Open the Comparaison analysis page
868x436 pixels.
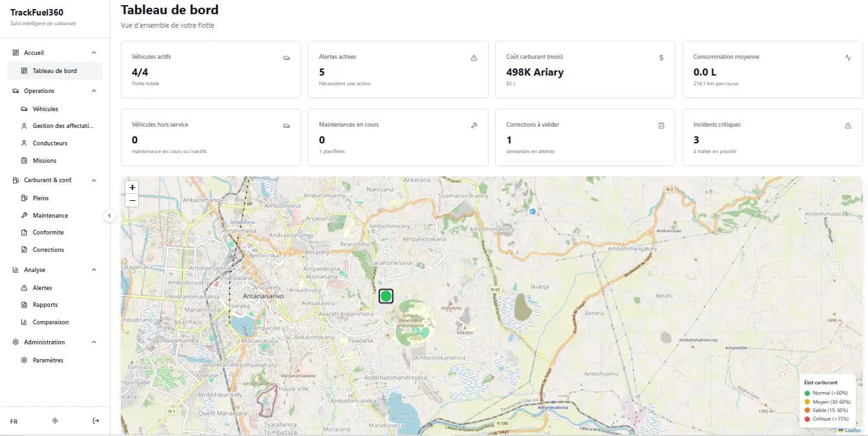(x=55, y=322)
